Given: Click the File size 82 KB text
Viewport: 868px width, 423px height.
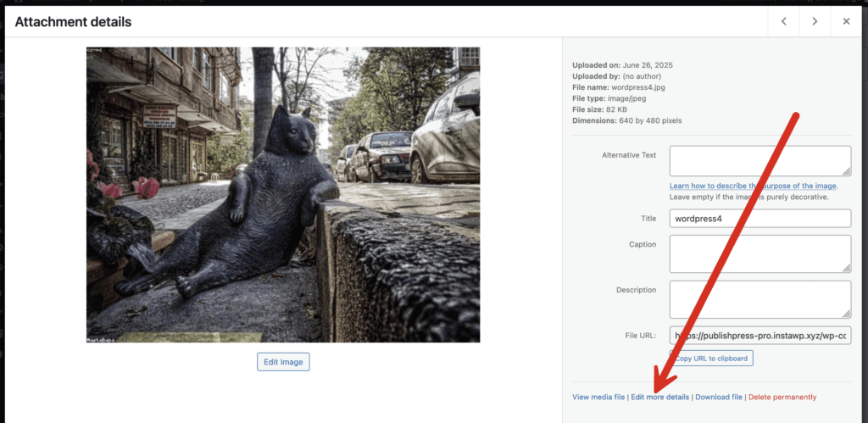Looking at the screenshot, I should (599, 109).
